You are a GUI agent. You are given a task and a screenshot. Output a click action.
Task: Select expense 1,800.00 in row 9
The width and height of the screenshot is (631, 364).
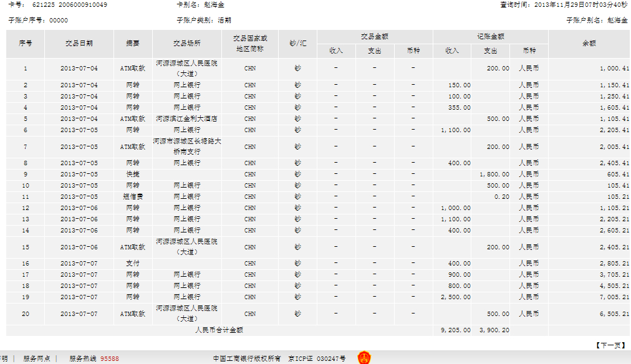(x=494, y=175)
